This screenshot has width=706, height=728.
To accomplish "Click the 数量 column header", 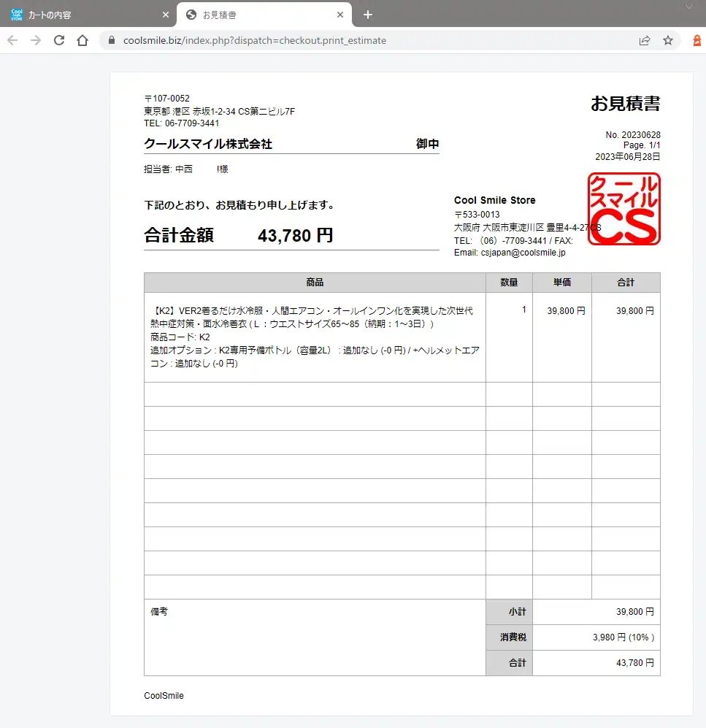I will pyautogui.click(x=509, y=283).
